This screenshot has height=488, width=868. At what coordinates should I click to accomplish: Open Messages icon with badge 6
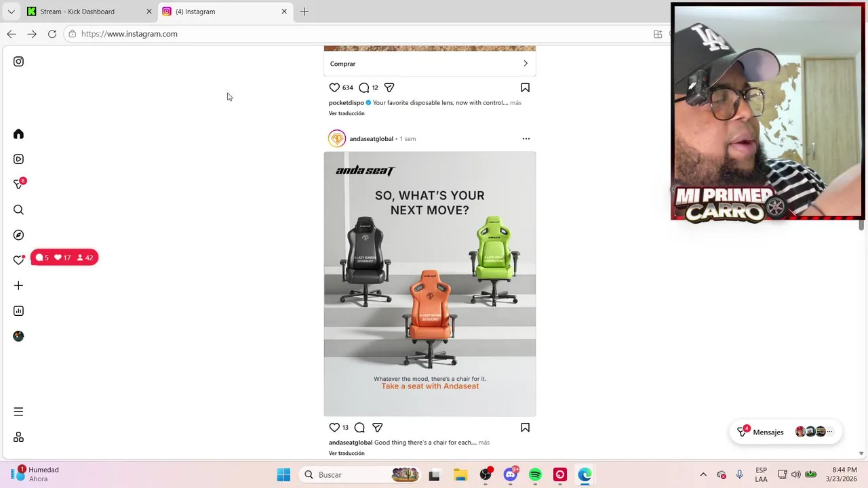[19, 184]
